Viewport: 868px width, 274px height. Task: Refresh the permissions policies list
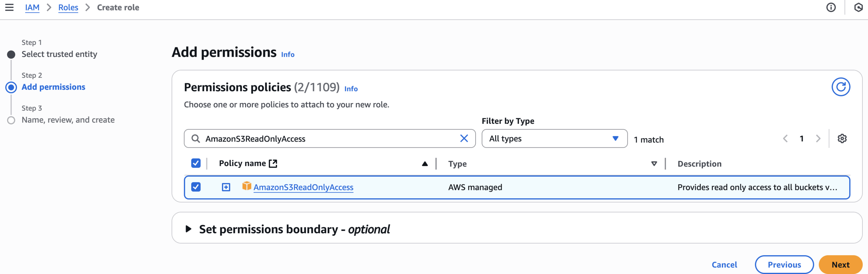pyautogui.click(x=841, y=87)
